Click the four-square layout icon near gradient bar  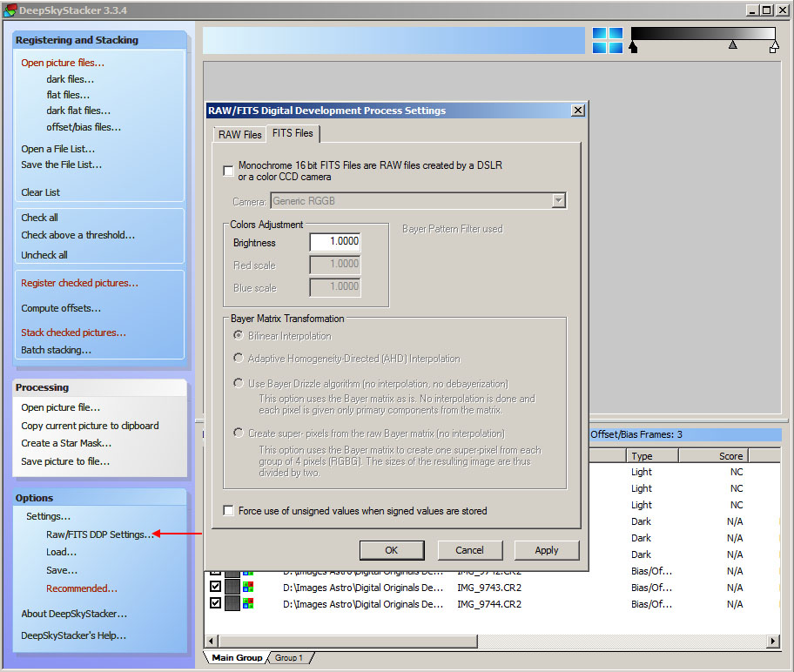click(x=607, y=41)
